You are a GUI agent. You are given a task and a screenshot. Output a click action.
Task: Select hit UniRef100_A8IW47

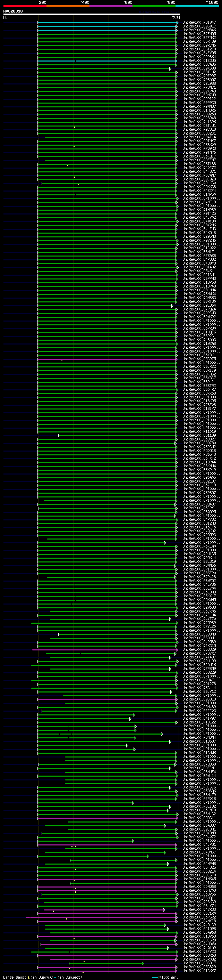tap(199, 23)
